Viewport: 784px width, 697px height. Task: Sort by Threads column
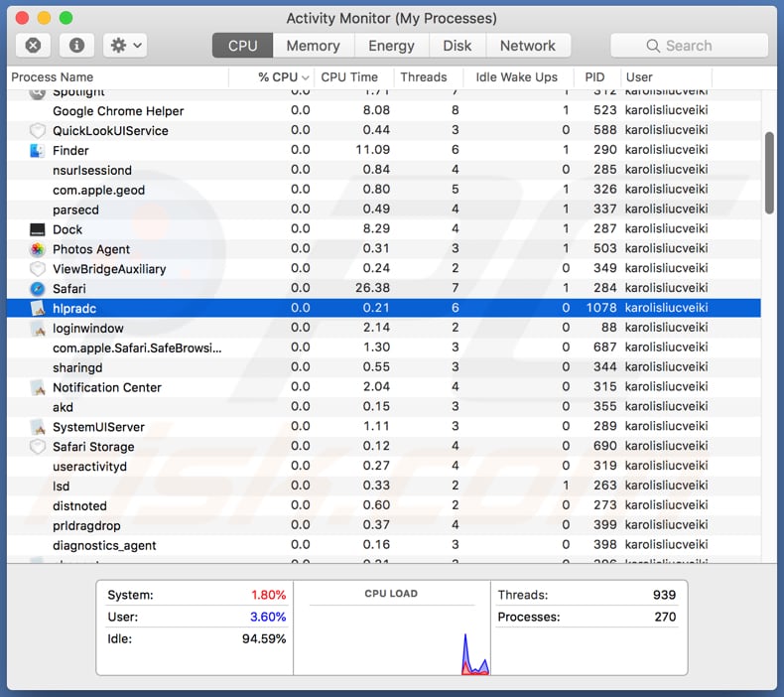point(429,77)
